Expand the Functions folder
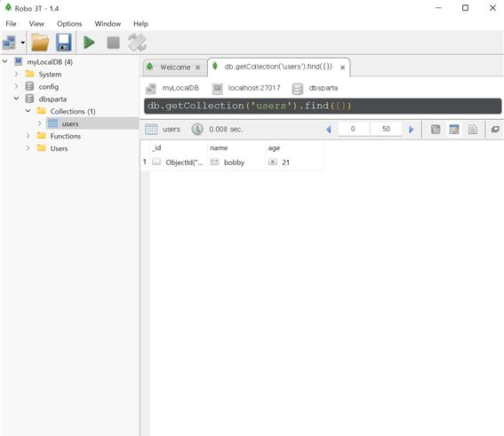Image resolution: width=504 pixels, height=436 pixels. click(28, 136)
